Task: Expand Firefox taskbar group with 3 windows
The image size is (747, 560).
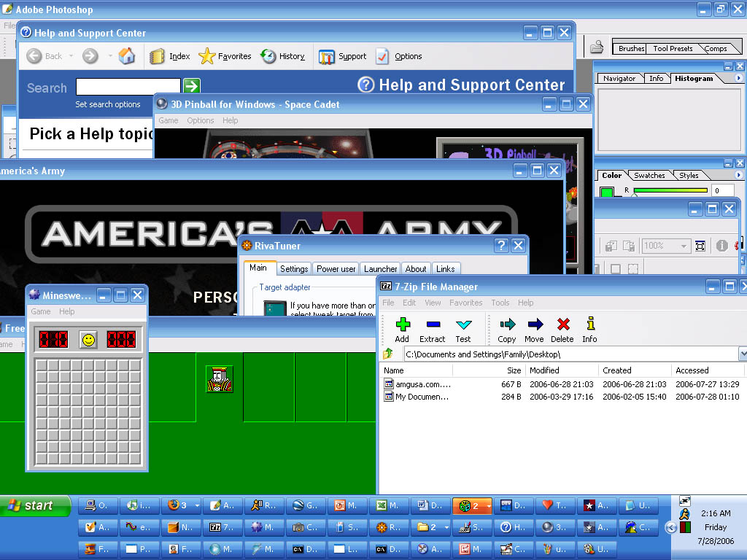Action: pyautogui.click(x=197, y=506)
